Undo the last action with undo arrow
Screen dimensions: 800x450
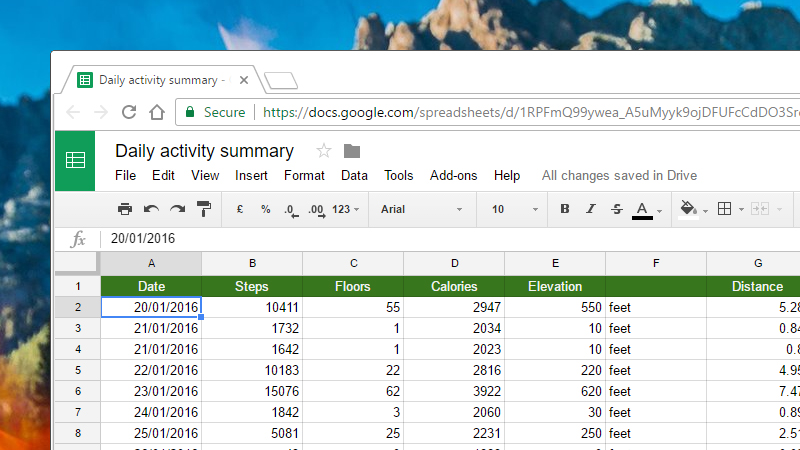pyautogui.click(x=151, y=209)
